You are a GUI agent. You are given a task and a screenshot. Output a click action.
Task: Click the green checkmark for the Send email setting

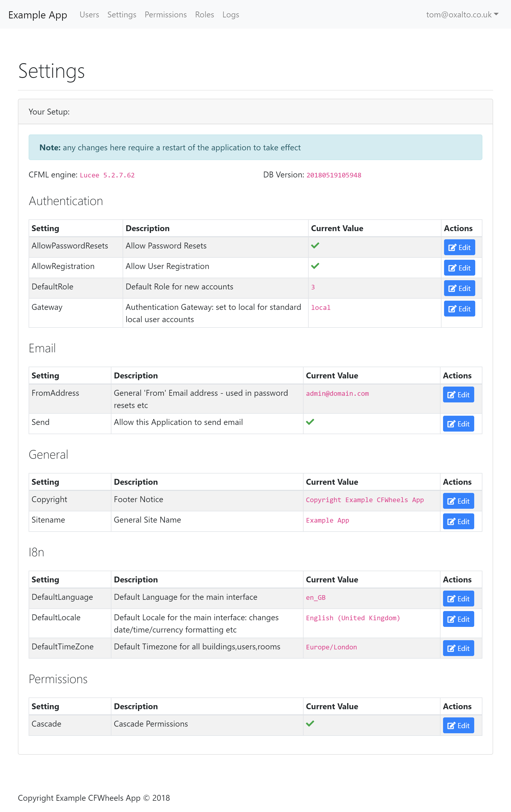pos(310,422)
